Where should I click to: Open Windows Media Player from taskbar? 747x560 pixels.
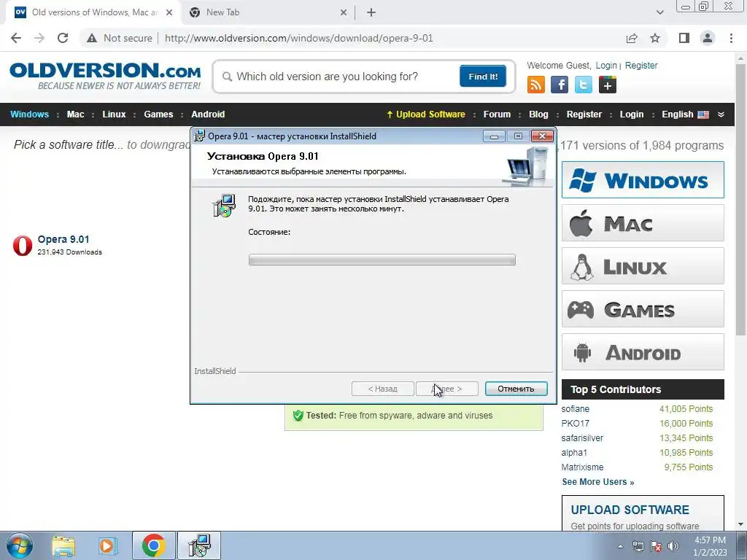[x=108, y=546]
